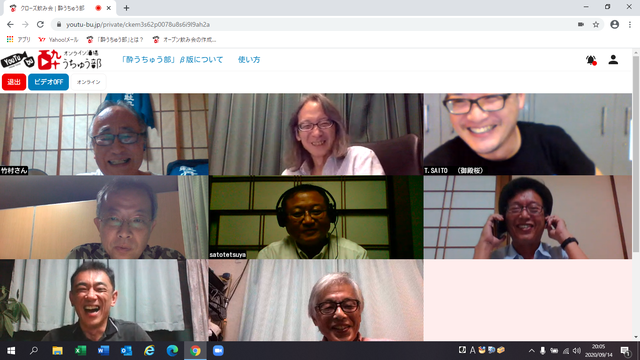
Task: Select the satotetsuya video tile
Action: (316, 217)
